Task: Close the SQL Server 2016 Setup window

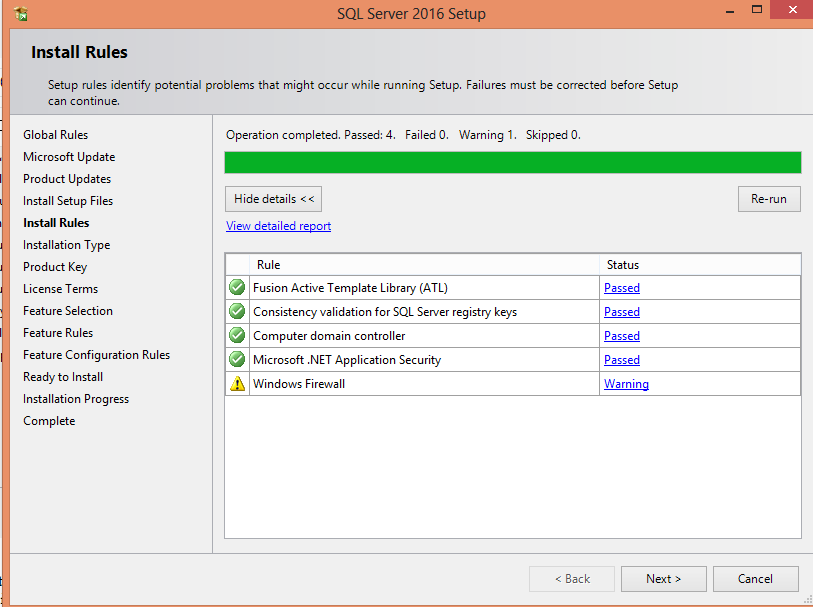Action: [792, 10]
